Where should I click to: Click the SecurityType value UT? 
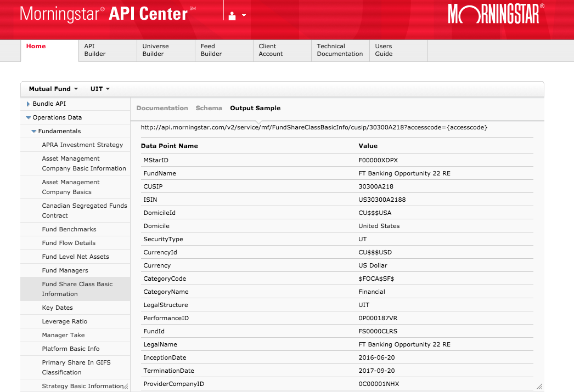(362, 239)
